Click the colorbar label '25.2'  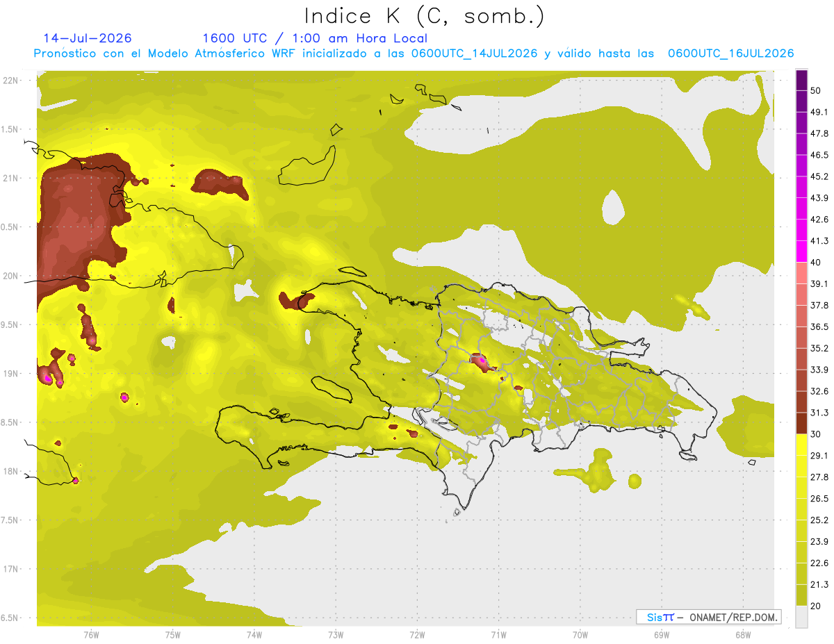click(x=819, y=520)
